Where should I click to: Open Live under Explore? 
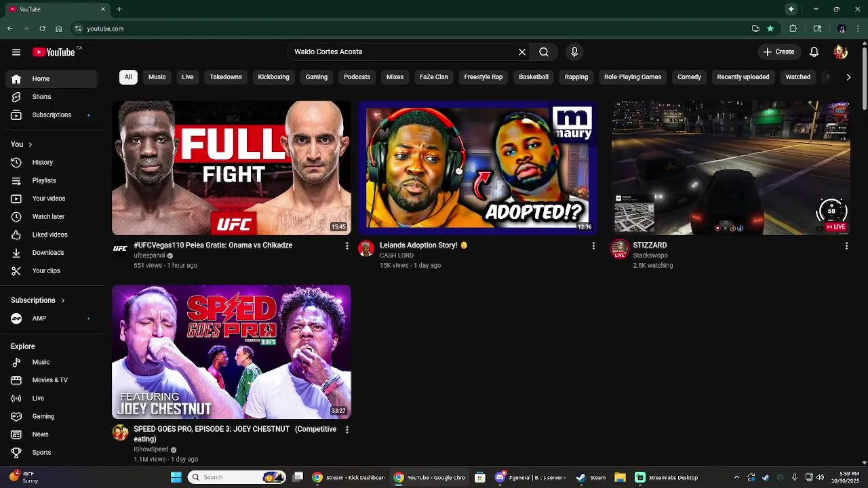point(52,399)
